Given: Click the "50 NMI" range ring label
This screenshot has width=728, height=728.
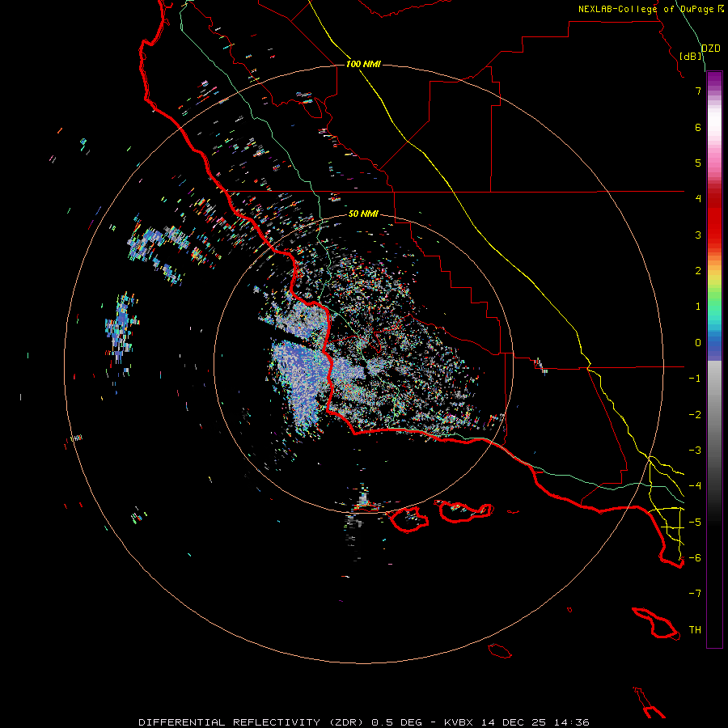Looking at the screenshot, I should tap(363, 214).
